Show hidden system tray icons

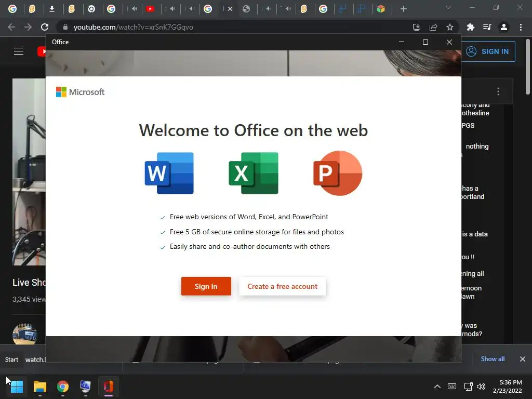(437, 387)
